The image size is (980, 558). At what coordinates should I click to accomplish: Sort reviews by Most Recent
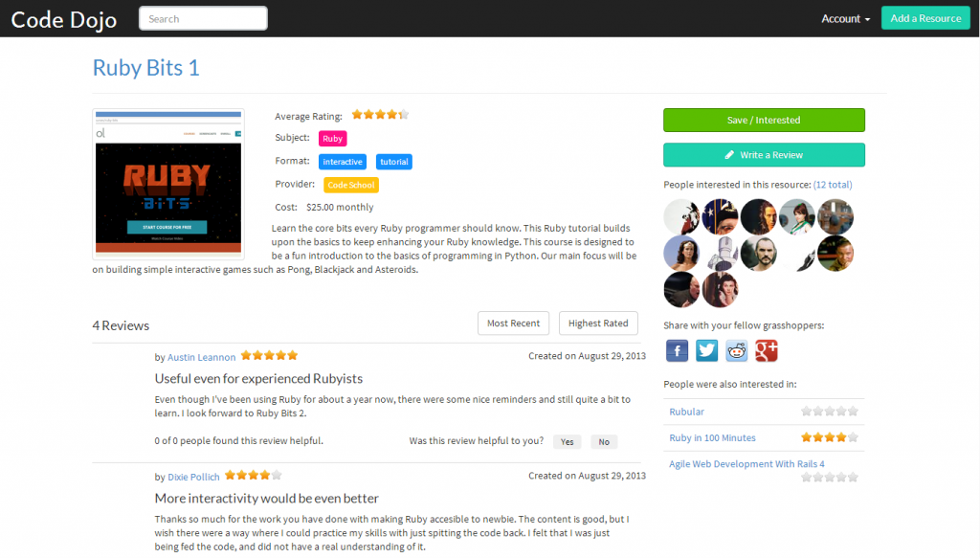click(x=513, y=324)
